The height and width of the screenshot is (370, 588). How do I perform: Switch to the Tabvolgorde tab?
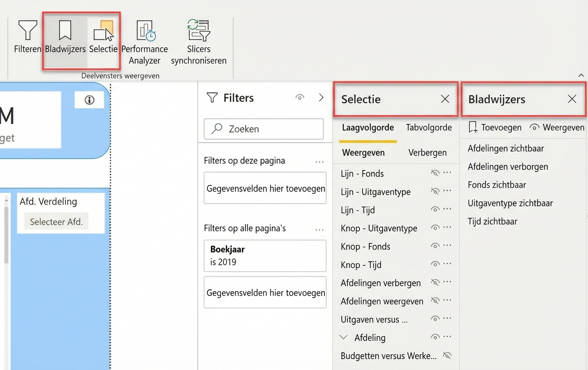click(x=429, y=128)
